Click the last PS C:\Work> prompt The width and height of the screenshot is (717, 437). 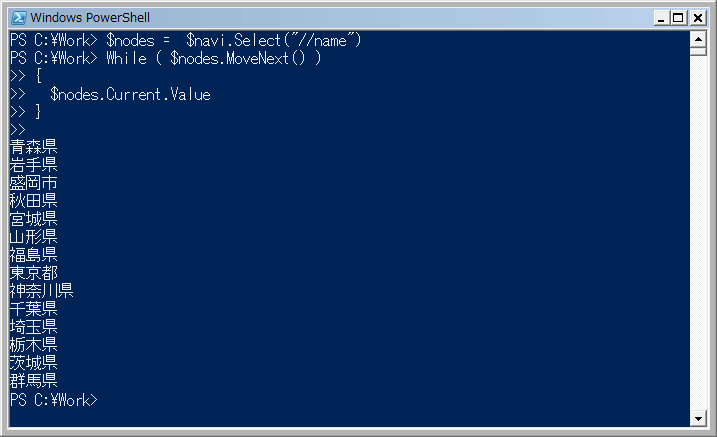coord(54,400)
